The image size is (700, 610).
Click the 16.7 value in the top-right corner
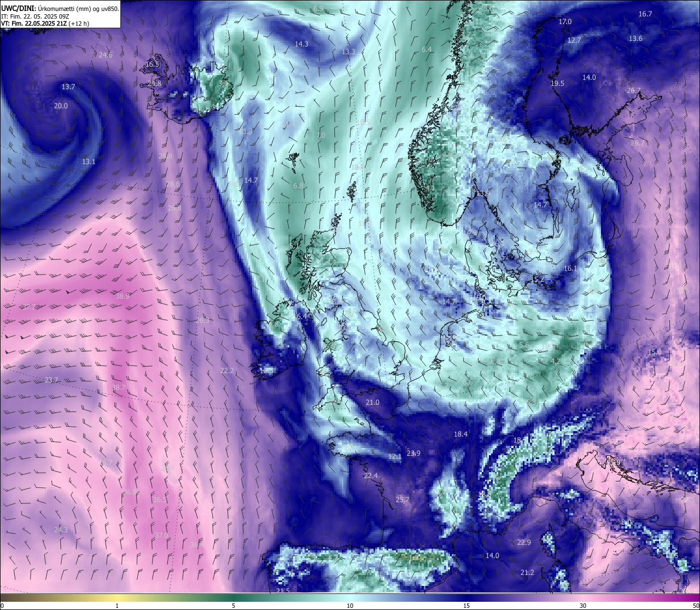pyautogui.click(x=645, y=14)
